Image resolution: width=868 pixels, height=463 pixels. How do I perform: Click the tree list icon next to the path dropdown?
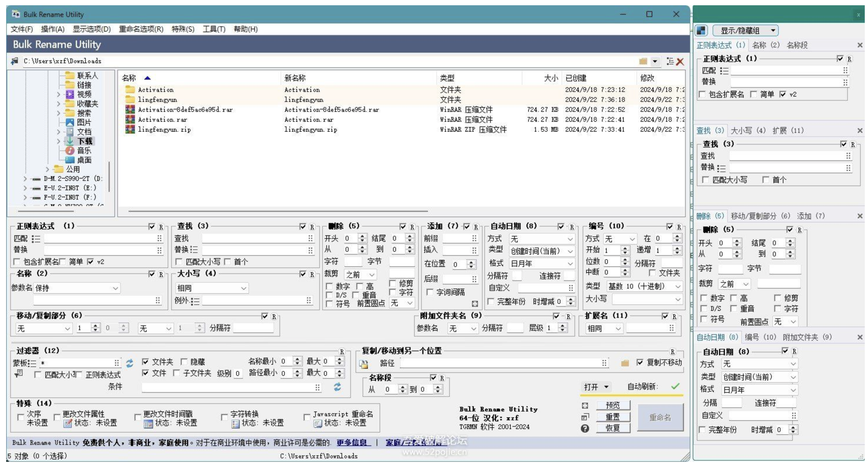670,61
